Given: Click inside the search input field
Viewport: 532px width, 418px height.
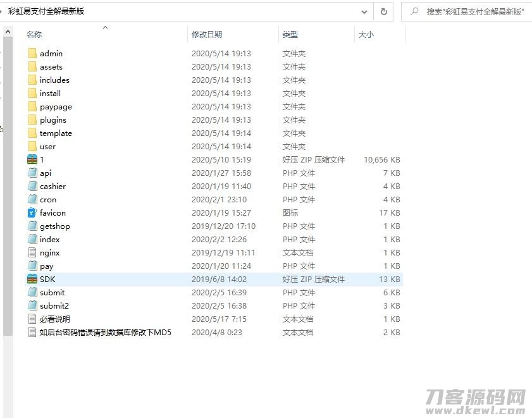Looking at the screenshot, I should click(468, 11).
